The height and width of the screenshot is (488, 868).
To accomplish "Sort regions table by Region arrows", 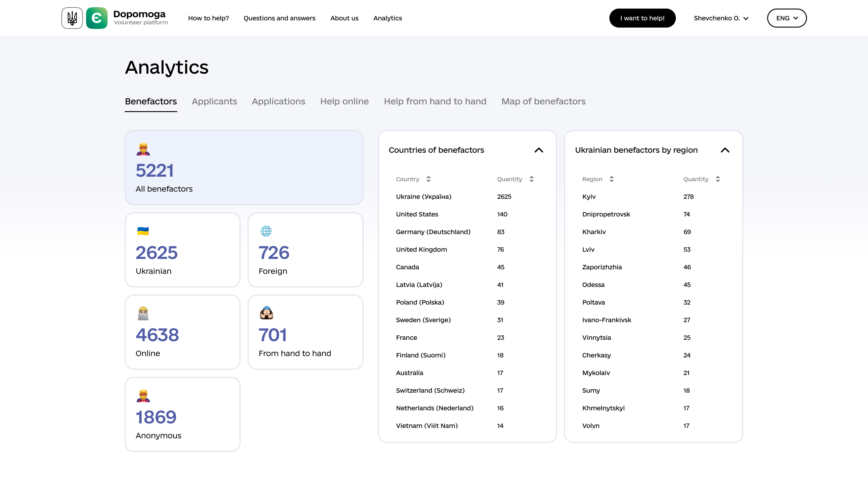I will 612,179.
